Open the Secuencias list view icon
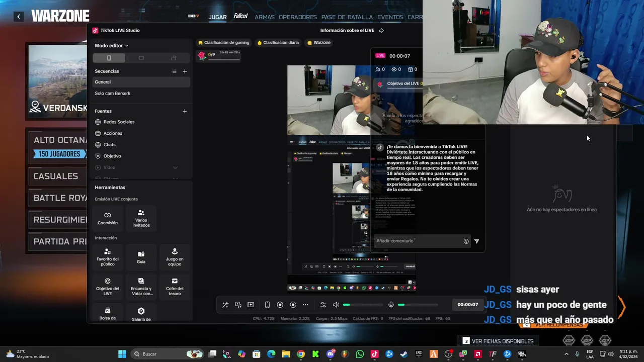Image resolution: width=644 pixels, height=362 pixels. 174,71
